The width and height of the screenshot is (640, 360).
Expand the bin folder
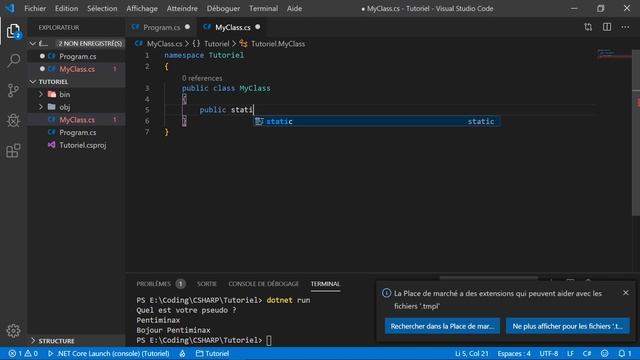click(x=41, y=94)
